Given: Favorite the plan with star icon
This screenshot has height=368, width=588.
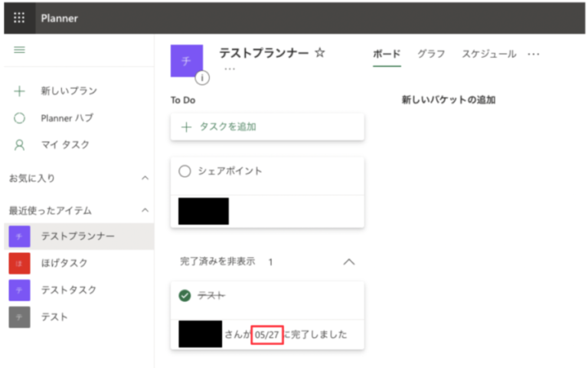Looking at the screenshot, I should click(320, 53).
